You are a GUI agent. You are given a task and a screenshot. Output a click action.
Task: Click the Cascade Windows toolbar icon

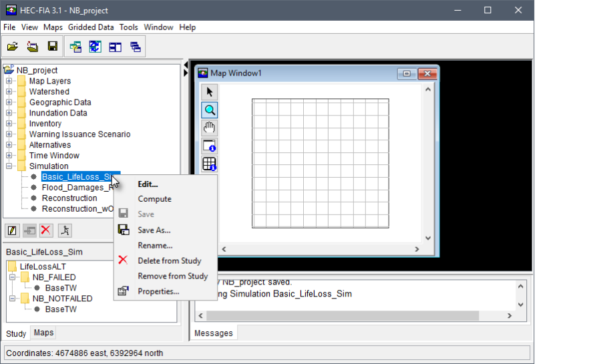pyautogui.click(x=136, y=47)
